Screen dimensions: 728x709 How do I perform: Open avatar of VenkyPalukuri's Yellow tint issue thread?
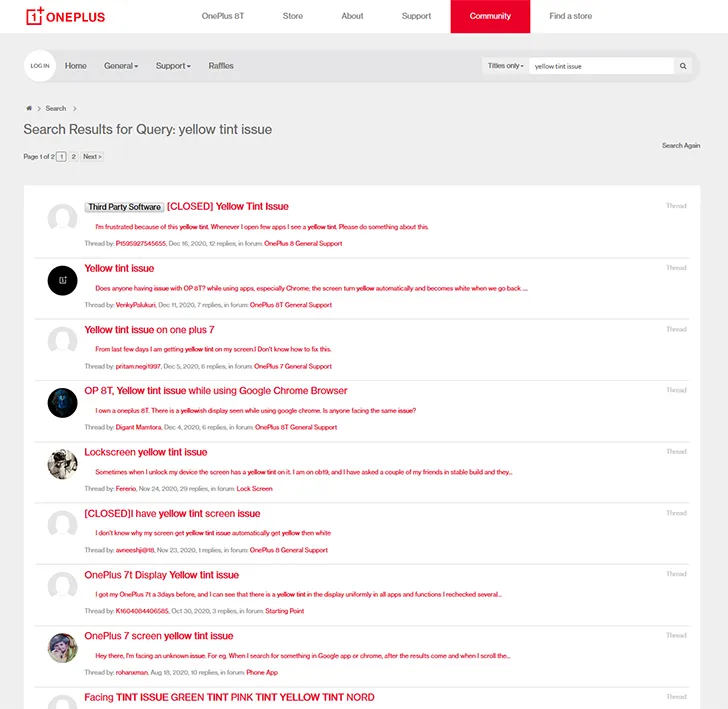pos(62,280)
